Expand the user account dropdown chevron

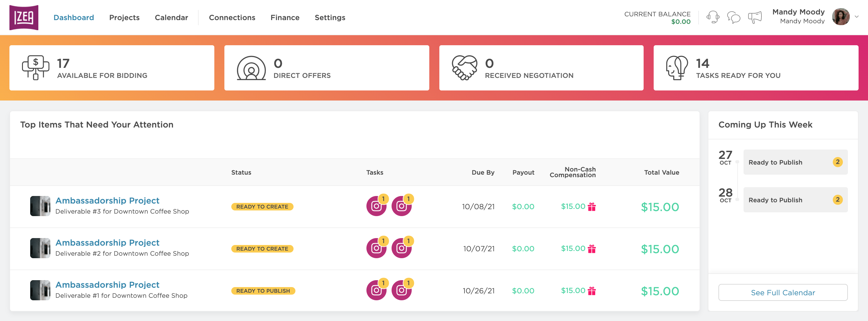(x=857, y=17)
